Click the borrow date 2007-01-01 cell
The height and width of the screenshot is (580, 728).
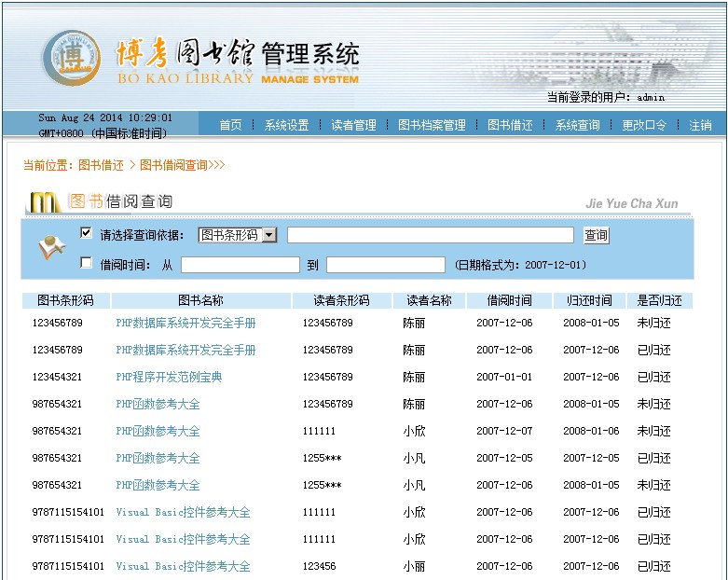pyautogui.click(x=504, y=377)
